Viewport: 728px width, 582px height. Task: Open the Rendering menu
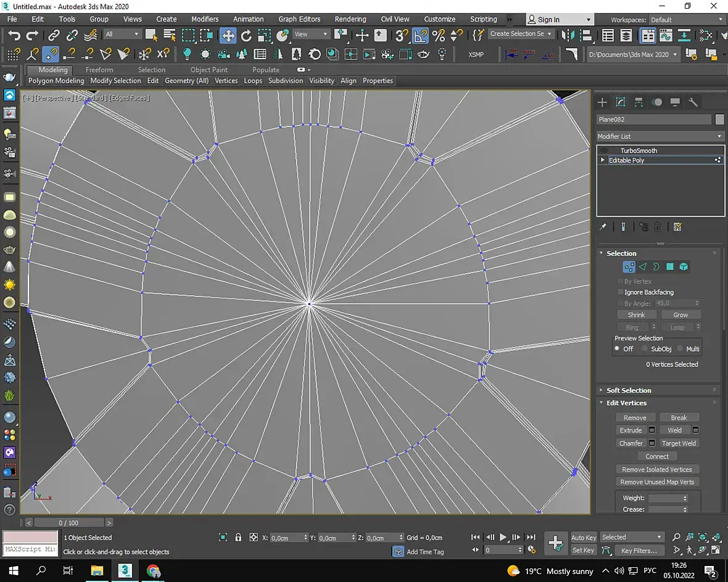(350, 19)
